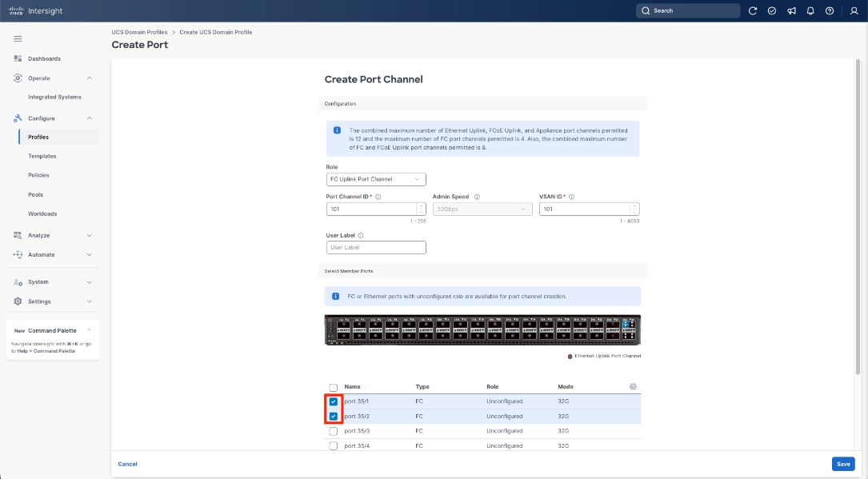Image resolution: width=868 pixels, height=479 pixels.
Task: Click the Admin Speed info icon
Action: coord(477,197)
